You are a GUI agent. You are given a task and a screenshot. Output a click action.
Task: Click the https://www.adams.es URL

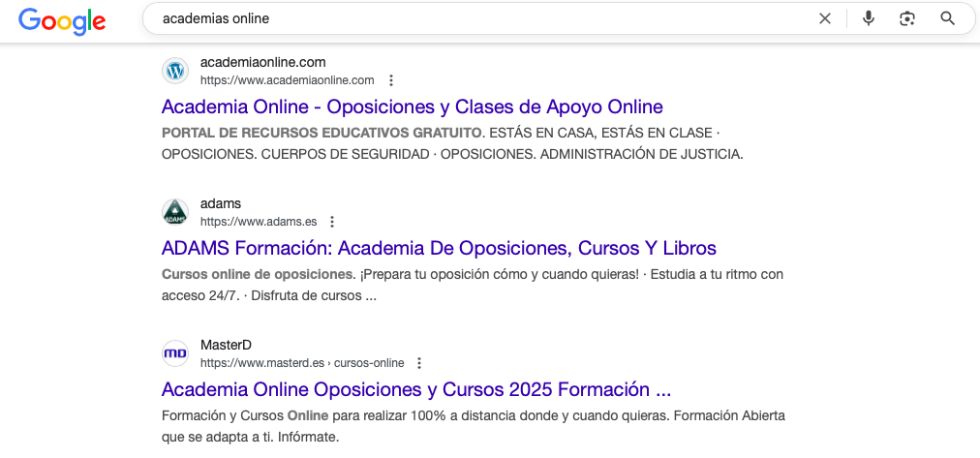(259, 221)
